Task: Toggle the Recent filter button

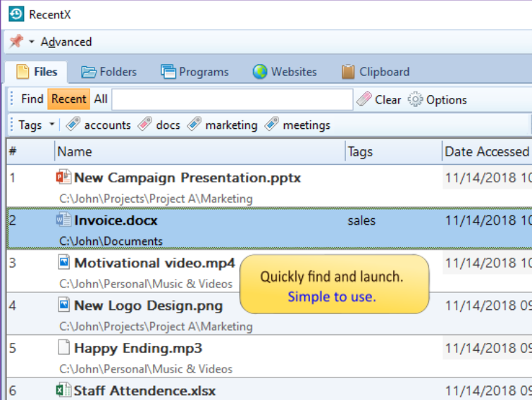Action: coord(69,99)
